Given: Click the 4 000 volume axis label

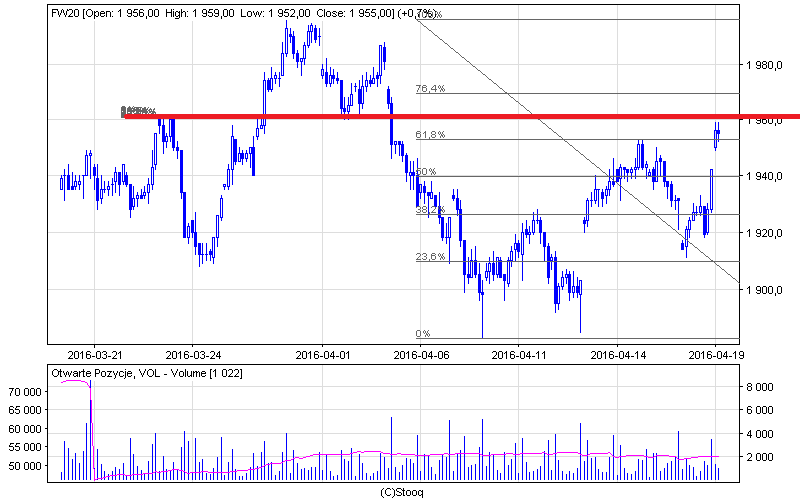Looking at the screenshot, I should (760, 434).
